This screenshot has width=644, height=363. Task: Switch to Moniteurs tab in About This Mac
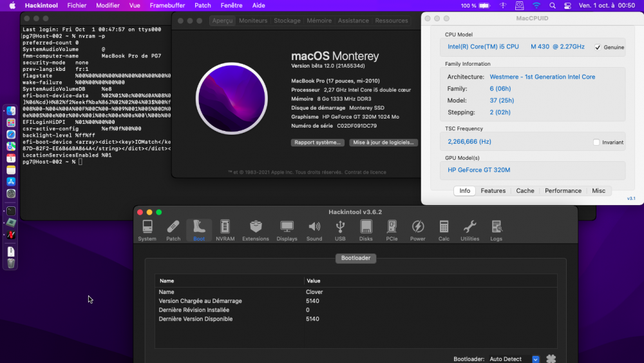pyautogui.click(x=253, y=21)
